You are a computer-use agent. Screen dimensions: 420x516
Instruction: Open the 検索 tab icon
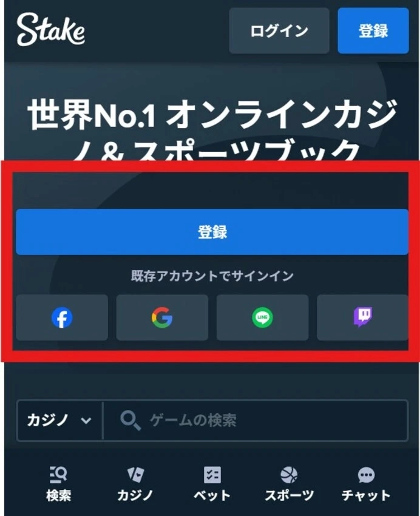click(58, 475)
